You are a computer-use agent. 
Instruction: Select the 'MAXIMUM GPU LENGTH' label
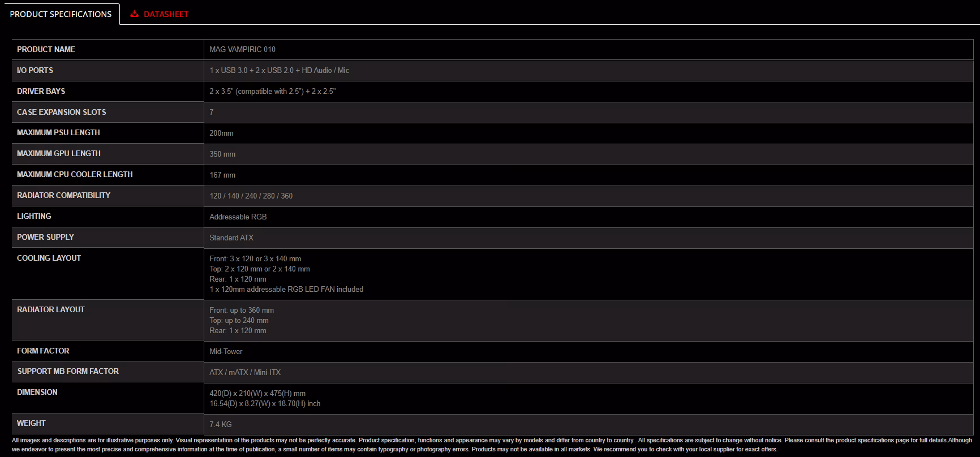point(59,153)
